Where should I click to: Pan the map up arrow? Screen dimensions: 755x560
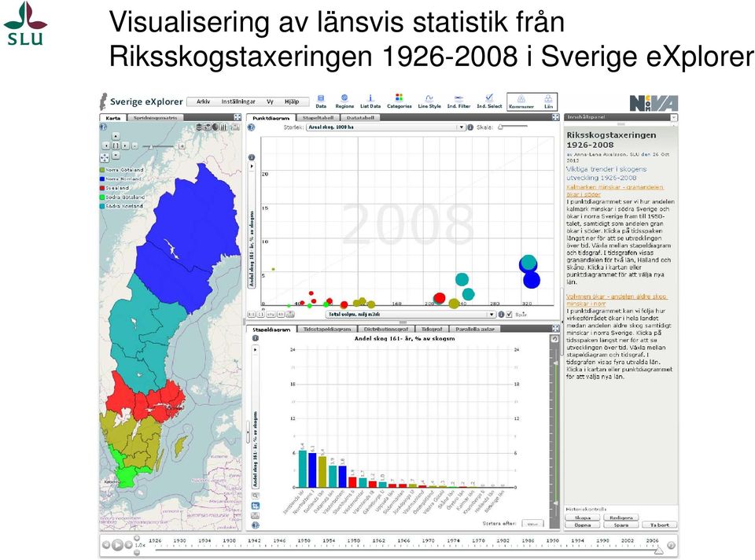tap(116, 137)
